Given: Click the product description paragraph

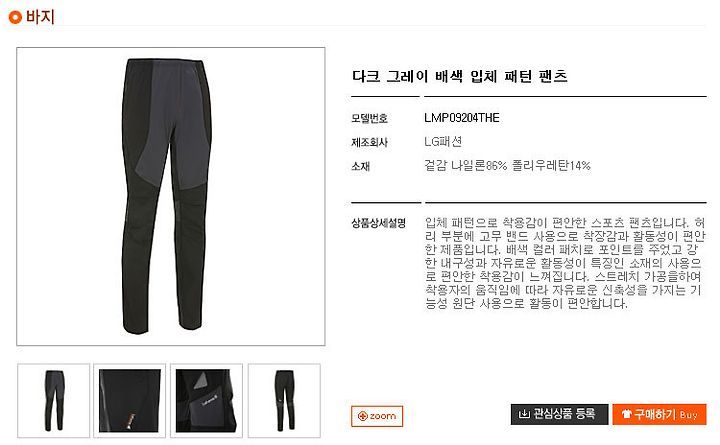Looking at the screenshot, I should (565, 263).
